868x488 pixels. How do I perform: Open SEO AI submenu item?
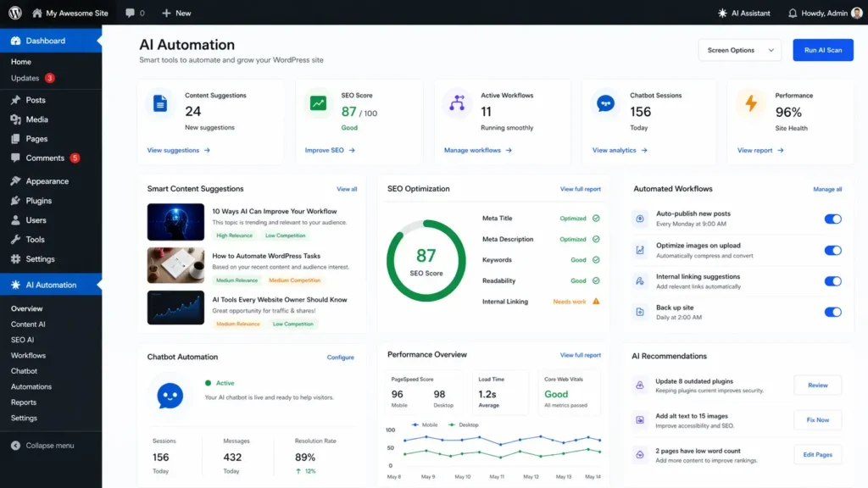coord(22,340)
